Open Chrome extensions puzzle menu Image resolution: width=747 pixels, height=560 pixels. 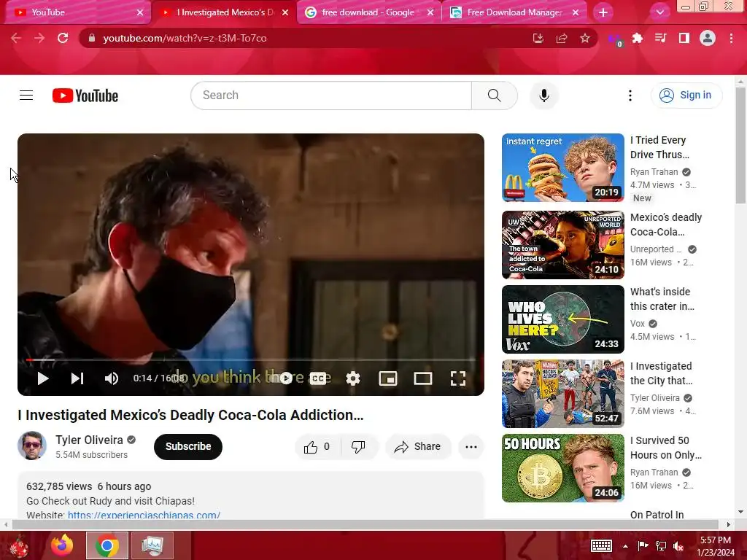(638, 38)
